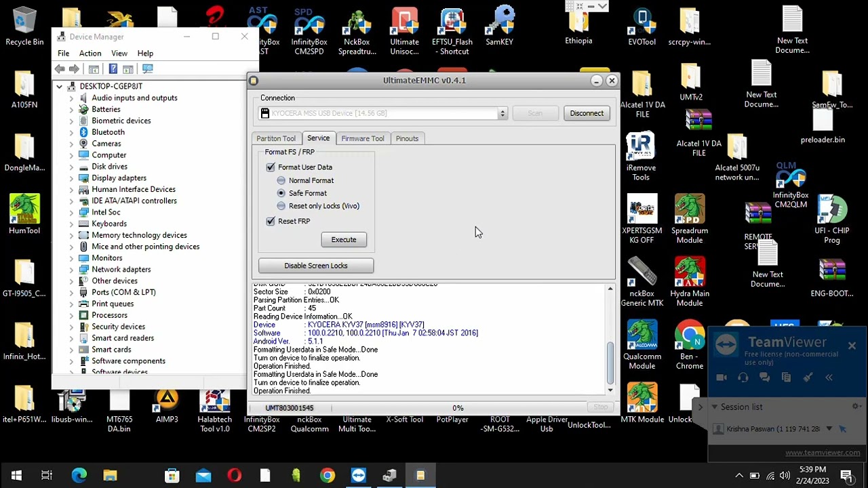The height and width of the screenshot is (488, 868).
Task: Open the Pinouts tab
Action: [407, 138]
